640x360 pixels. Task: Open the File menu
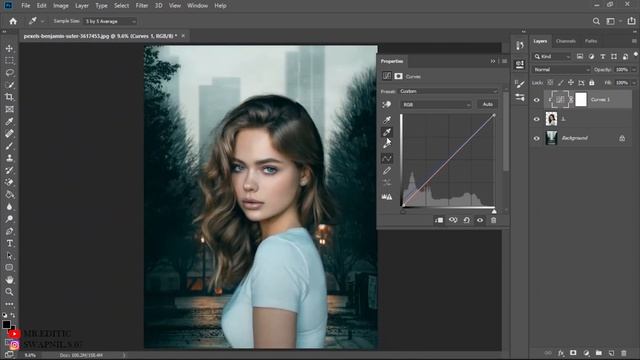pos(26,6)
